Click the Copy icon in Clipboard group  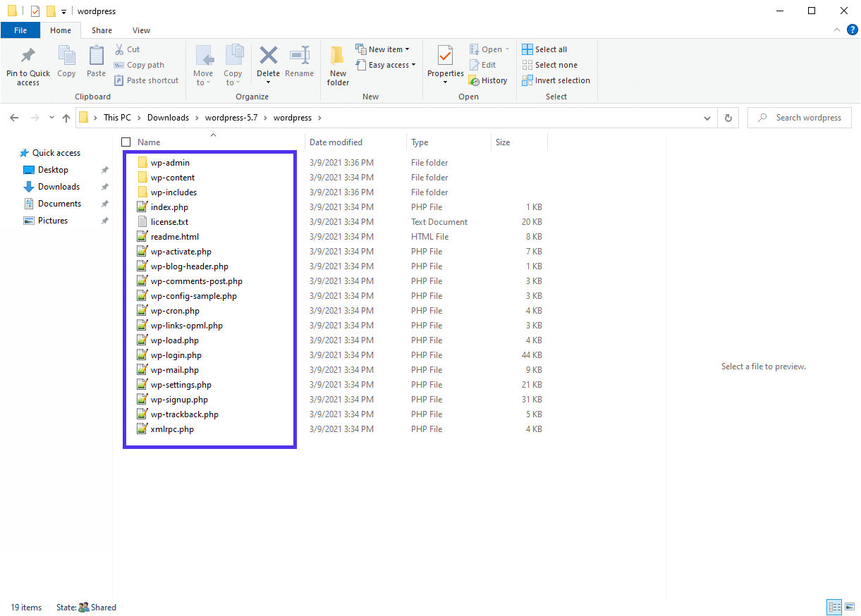click(x=66, y=56)
